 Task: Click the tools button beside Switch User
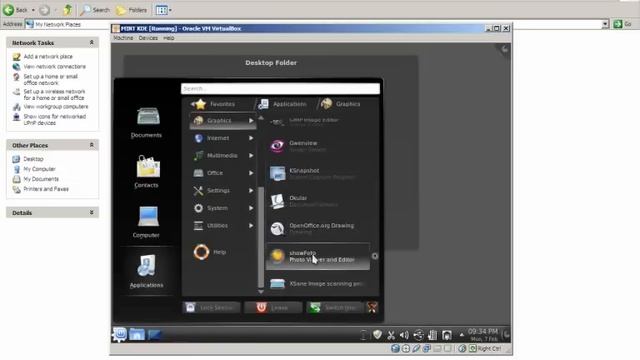coord(372,308)
